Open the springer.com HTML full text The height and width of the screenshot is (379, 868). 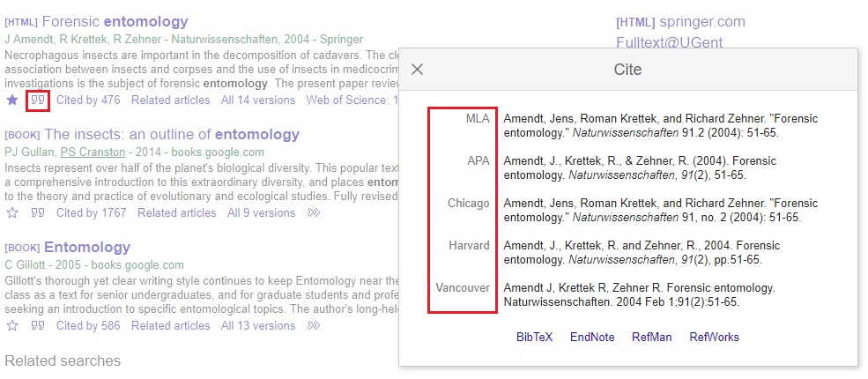pyautogui.click(x=680, y=22)
